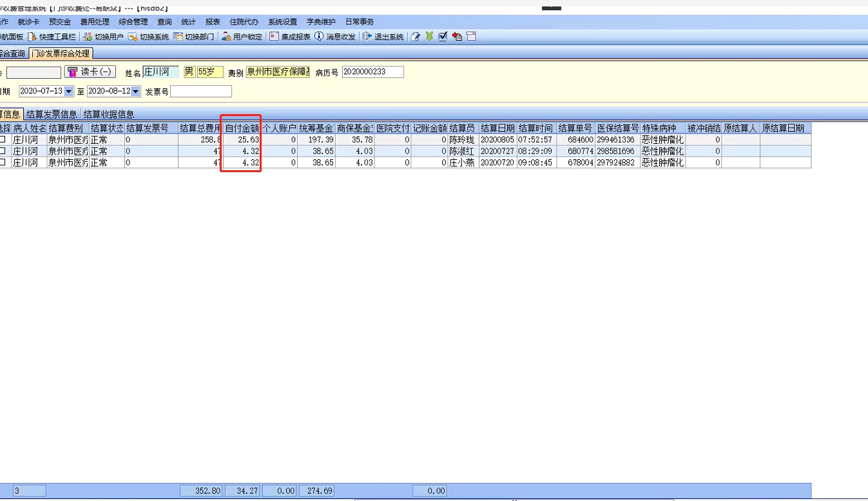Click the window form icon ending the toolbar
The height and width of the screenshot is (501, 868).
click(x=471, y=37)
